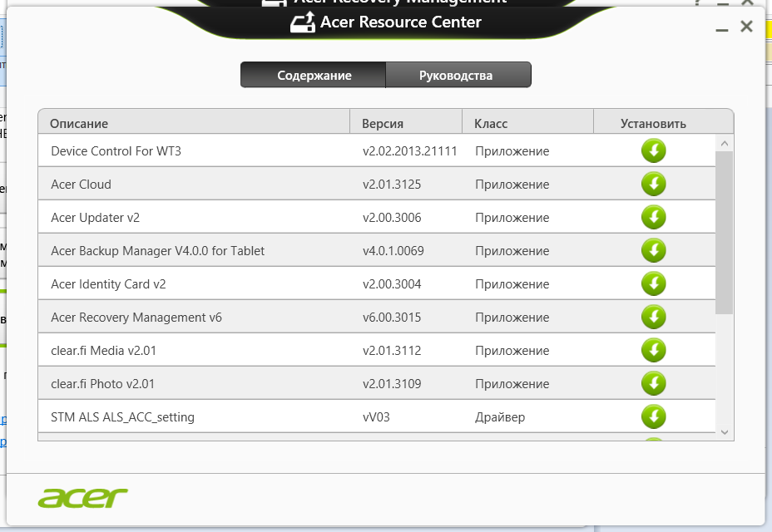Select the Device Control For WT3 row text
This screenshot has height=532, width=772.
pyautogui.click(x=116, y=151)
